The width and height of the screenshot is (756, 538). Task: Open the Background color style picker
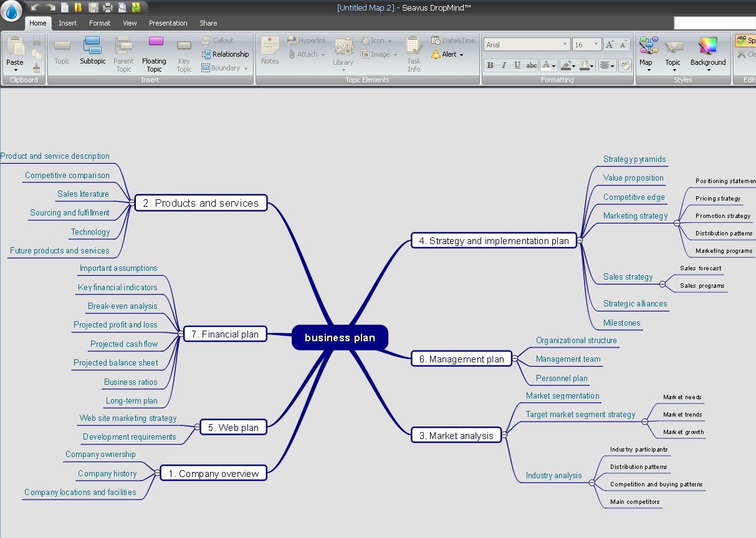click(708, 54)
